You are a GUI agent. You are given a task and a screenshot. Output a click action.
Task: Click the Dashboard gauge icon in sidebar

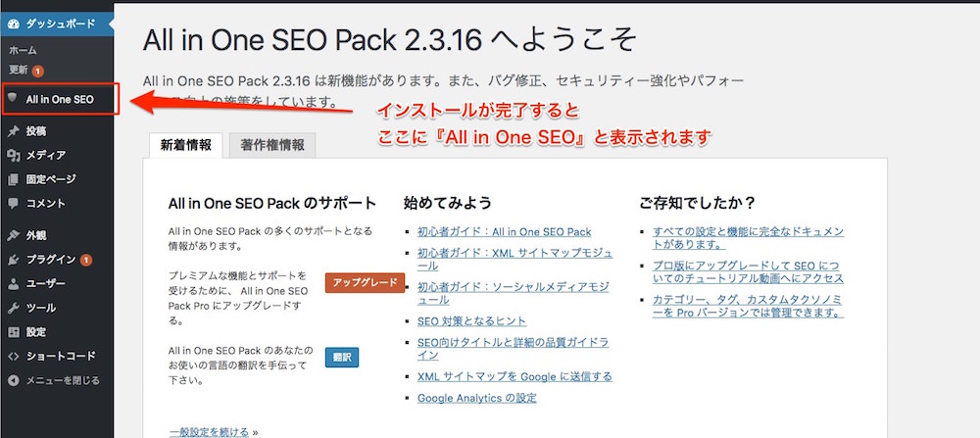14,24
